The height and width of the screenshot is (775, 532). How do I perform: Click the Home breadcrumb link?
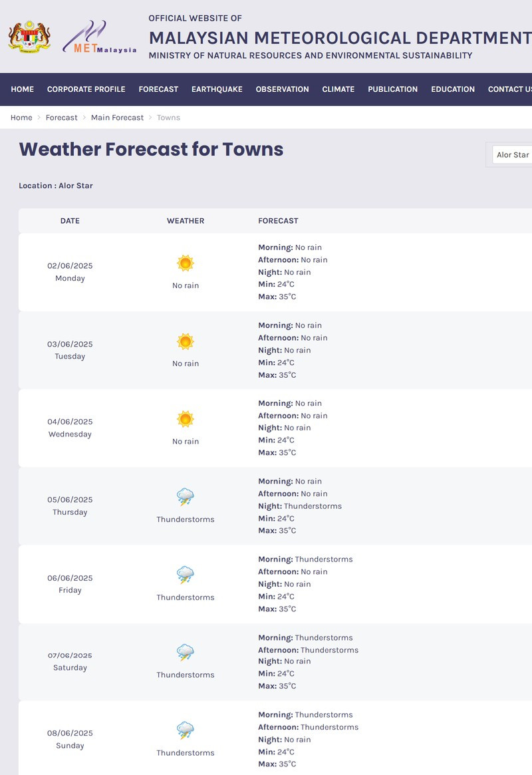(21, 118)
